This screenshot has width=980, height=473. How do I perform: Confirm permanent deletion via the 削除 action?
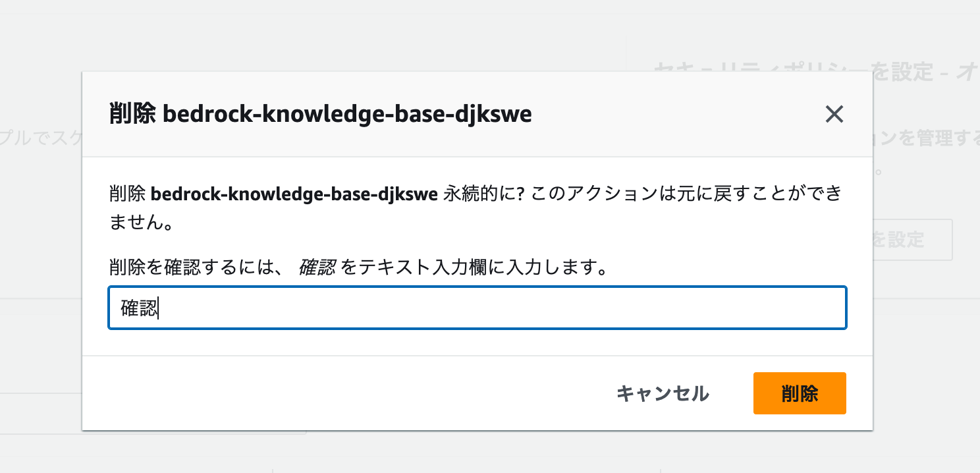click(x=799, y=393)
